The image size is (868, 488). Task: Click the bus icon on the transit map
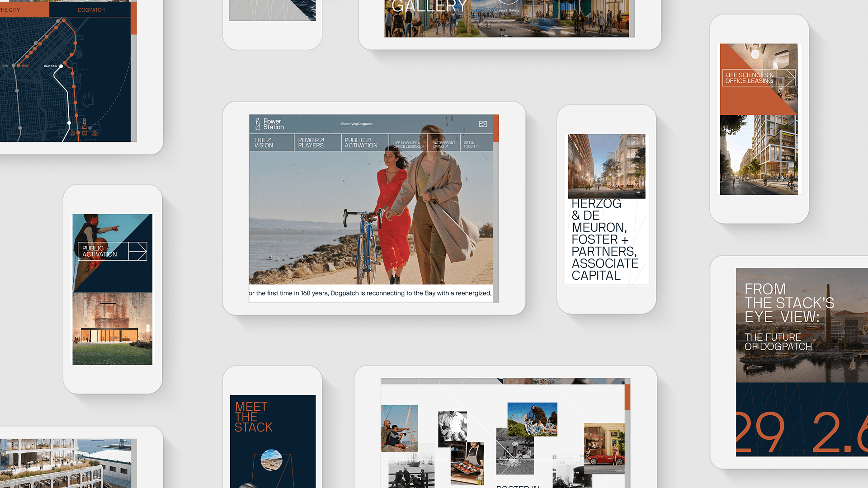pyautogui.click(x=85, y=133)
